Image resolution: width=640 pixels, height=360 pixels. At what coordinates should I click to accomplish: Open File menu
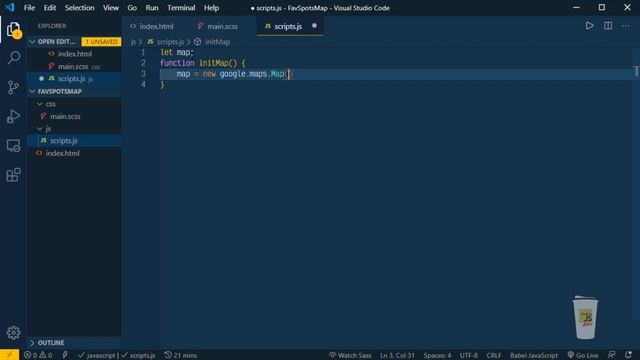[x=29, y=8]
